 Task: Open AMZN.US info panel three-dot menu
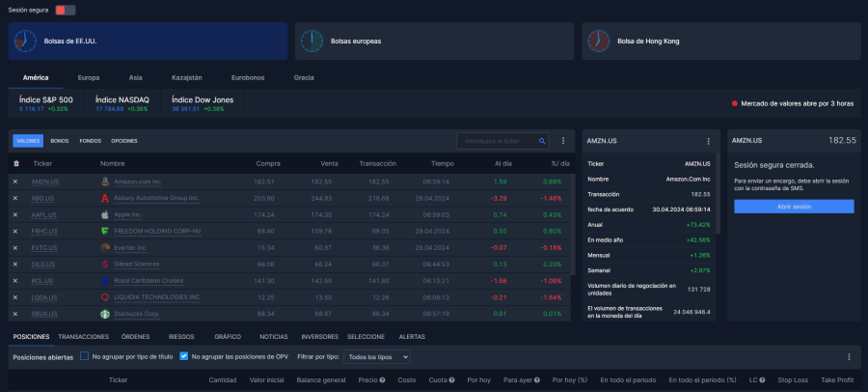point(708,141)
